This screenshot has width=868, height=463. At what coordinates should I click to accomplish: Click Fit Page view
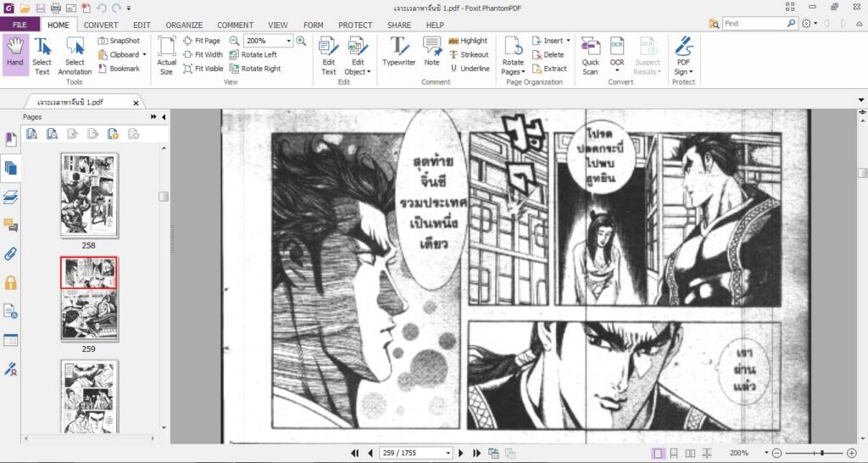pyautogui.click(x=202, y=41)
